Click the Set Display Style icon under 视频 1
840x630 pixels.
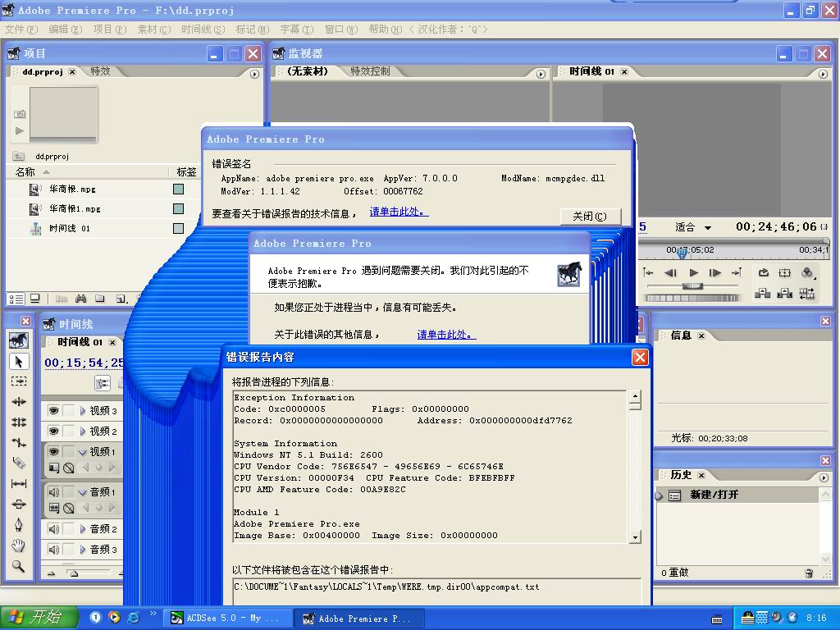click(x=54, y=468)
